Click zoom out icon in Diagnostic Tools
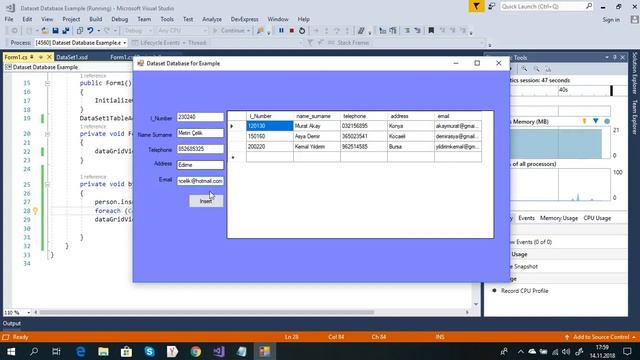The width and height of the screenshot is (640, 360). click(x=536, y=69)
